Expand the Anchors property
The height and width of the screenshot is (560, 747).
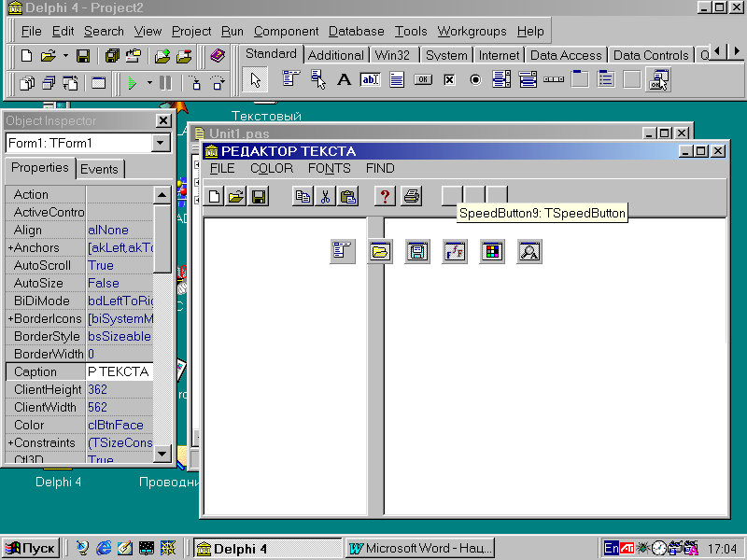[x=10, y=248]
